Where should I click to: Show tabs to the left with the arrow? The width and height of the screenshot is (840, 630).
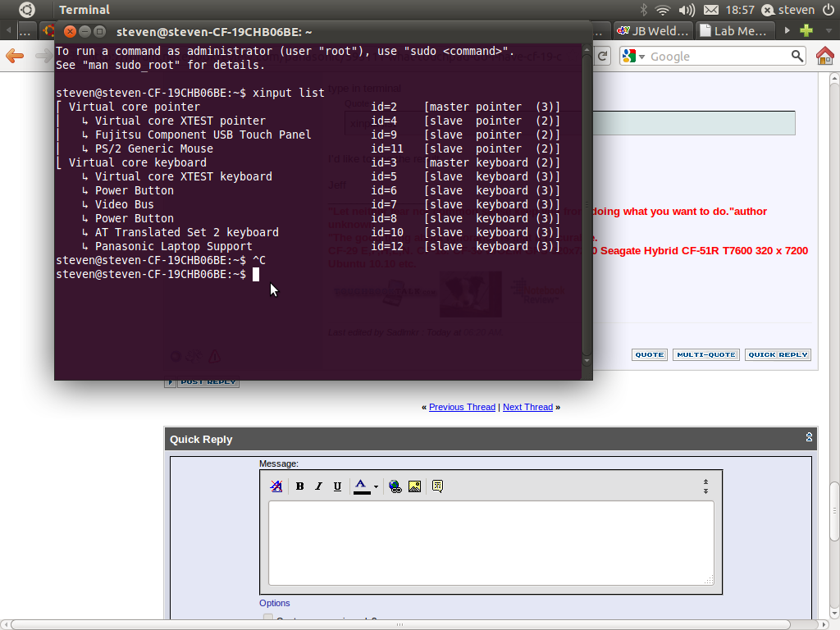click(8, 30)
